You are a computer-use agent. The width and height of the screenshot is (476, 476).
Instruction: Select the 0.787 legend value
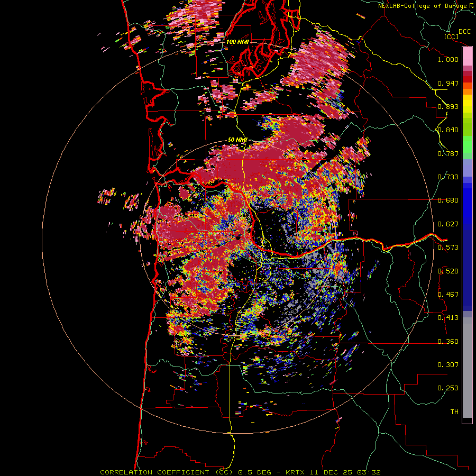tap(448, 153)
